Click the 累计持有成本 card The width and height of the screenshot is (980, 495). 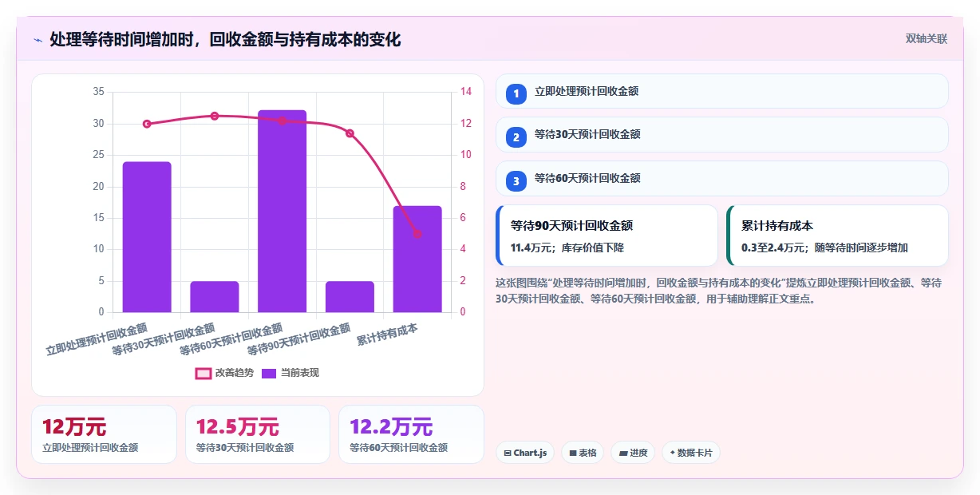pyautogui.click(x=837, y=236)
